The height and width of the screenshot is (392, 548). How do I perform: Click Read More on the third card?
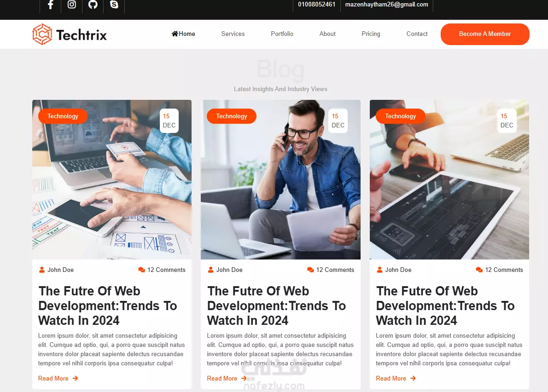coord(391,378)
